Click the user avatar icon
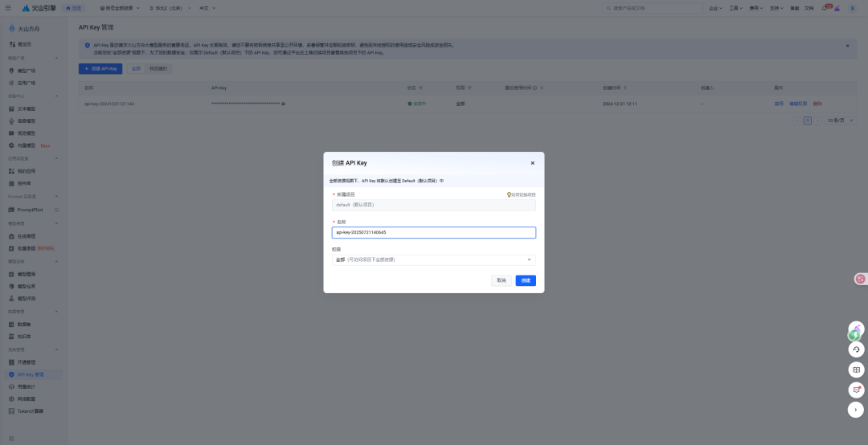868x445 pixels. pos(852,8)
